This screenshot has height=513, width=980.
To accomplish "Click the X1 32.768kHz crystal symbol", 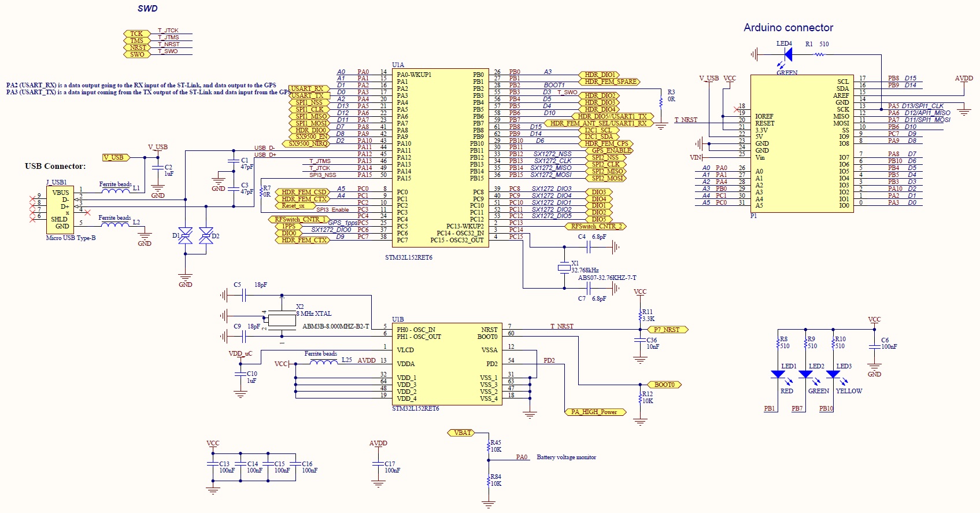I will (564, 267).
